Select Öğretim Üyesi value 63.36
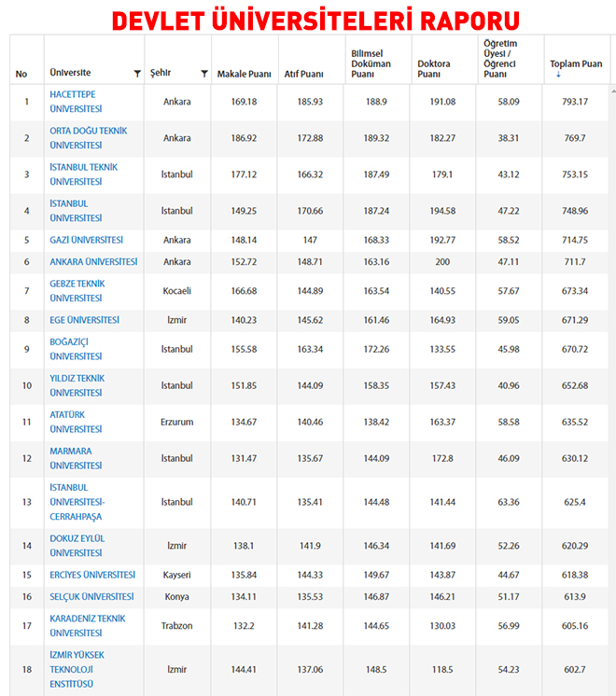Image resolution: width=616 pixels, height=696 pixels. pyautogui.click(x=509, y=502)
